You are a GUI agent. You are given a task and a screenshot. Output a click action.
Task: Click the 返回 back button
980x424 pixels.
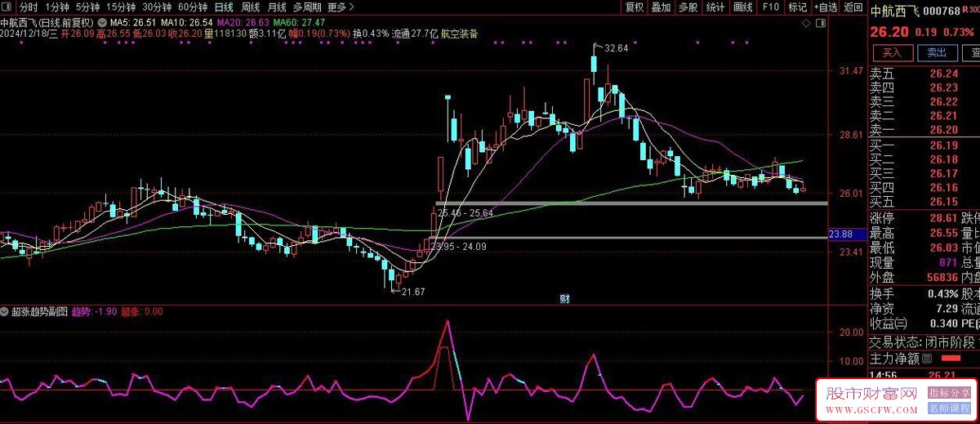coord(853,7)
